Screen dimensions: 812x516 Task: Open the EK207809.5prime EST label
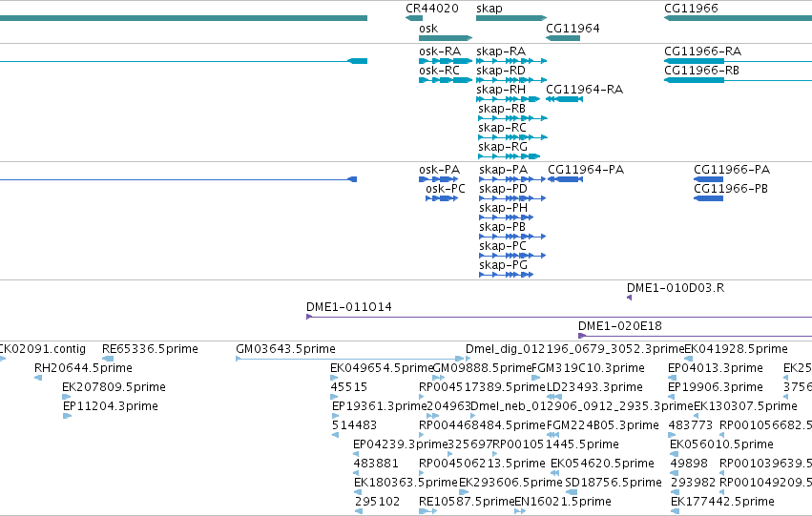pos(114,387)
